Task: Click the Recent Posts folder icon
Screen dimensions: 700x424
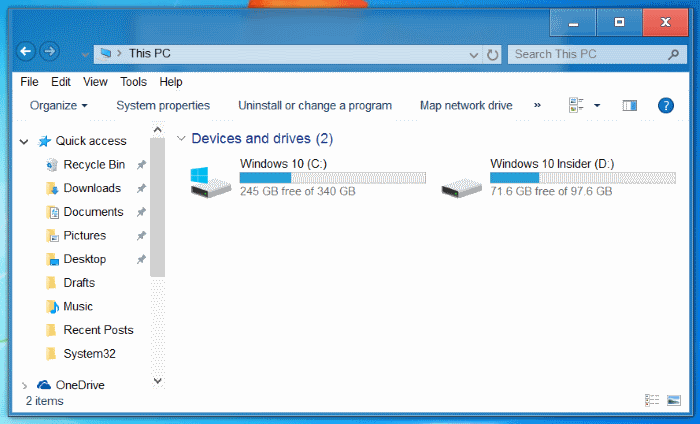Action: point(51,330)
